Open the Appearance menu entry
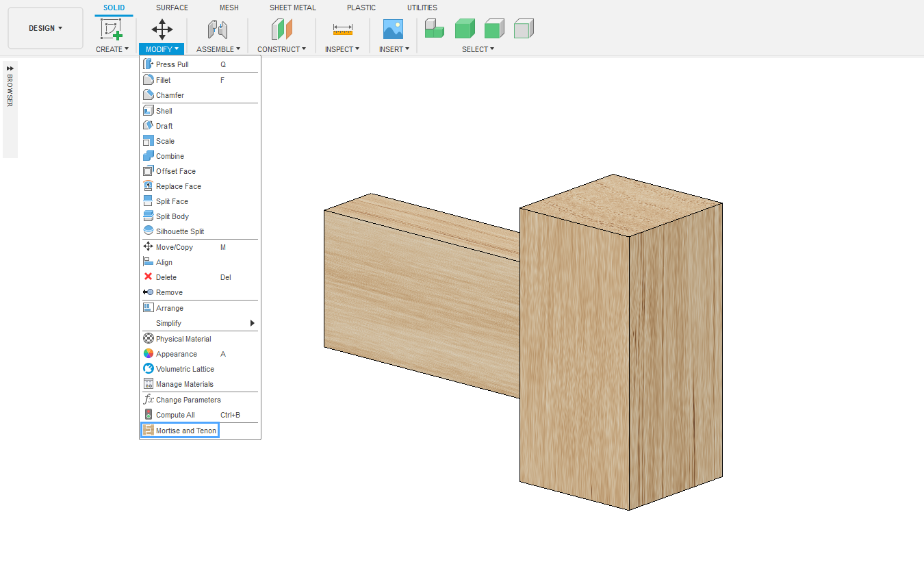The height and width of the screenshot is (588, 924). coord(176,354)
